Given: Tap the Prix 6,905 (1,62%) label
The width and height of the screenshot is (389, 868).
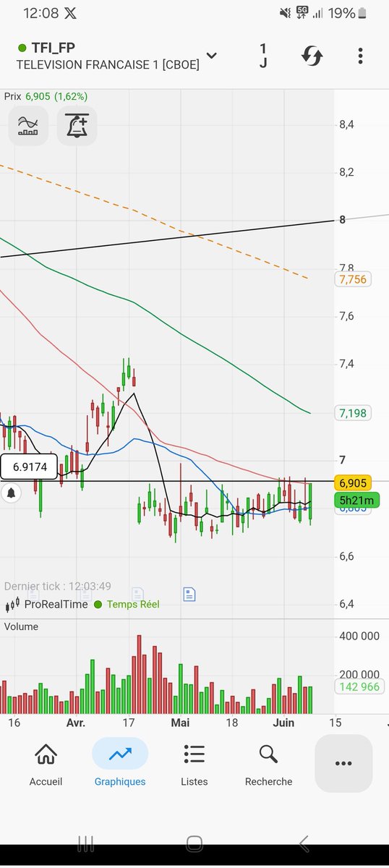Looking at the screenshot, I should tap(46, 95).
